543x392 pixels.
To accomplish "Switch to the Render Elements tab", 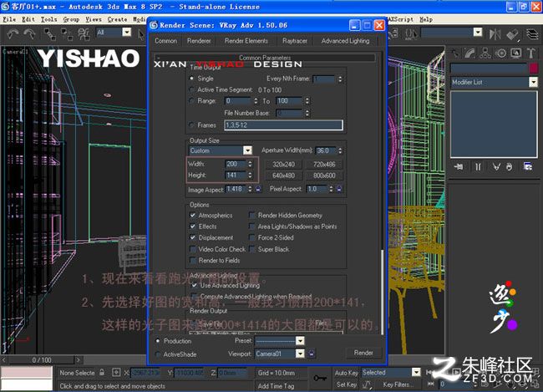I will click(x=246, y=41).
